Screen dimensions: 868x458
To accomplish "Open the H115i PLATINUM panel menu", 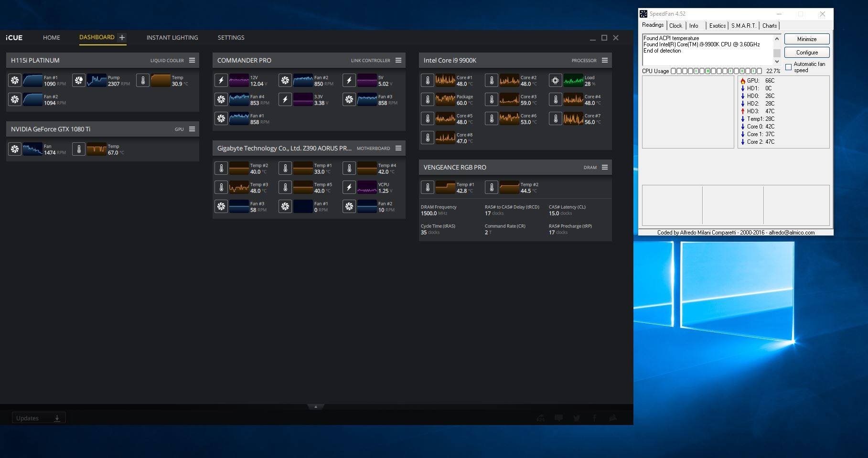I will (x=192, y=60).
